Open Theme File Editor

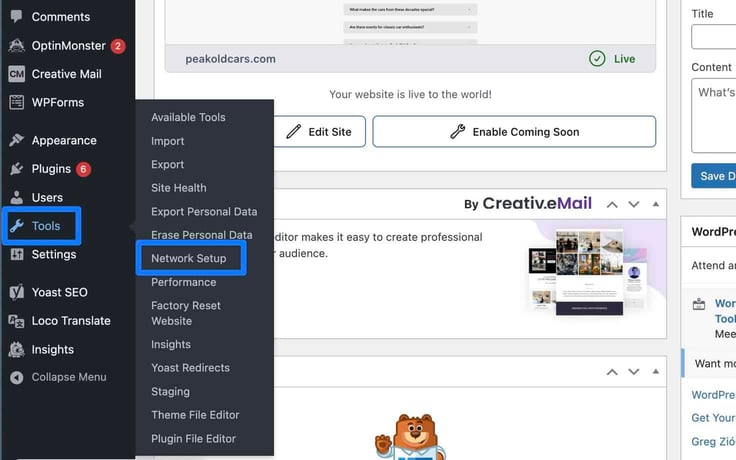point(195,415)
